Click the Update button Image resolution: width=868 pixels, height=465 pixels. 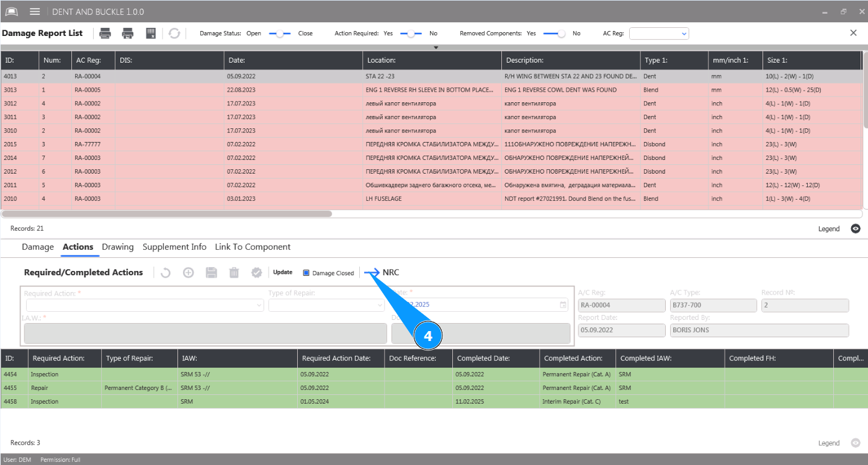(x=283, y=272)
